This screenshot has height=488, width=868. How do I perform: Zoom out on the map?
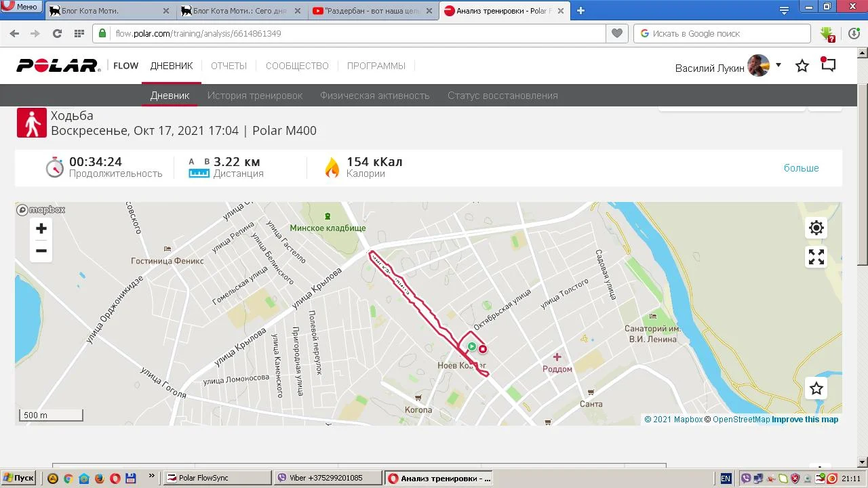(41, 251)
